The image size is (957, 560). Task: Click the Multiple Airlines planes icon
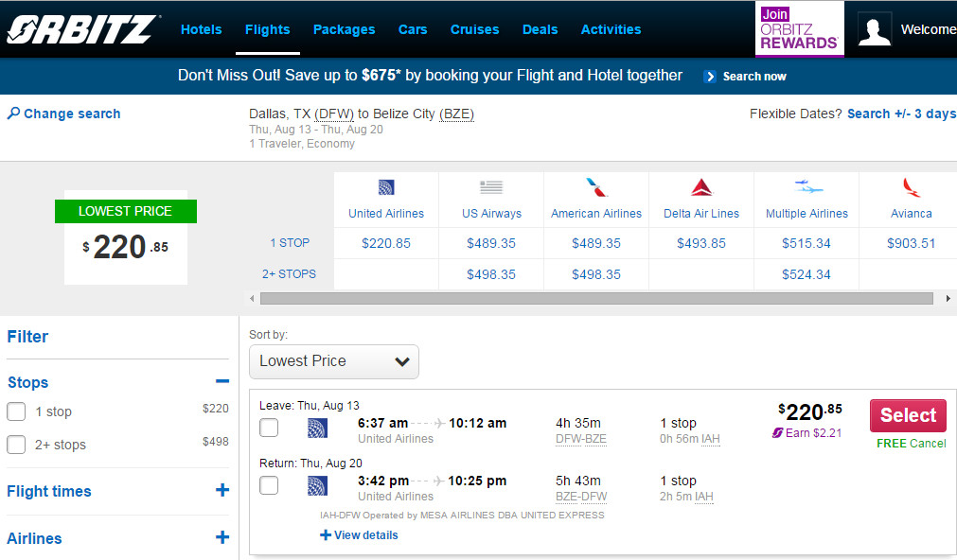coord(807,186)
